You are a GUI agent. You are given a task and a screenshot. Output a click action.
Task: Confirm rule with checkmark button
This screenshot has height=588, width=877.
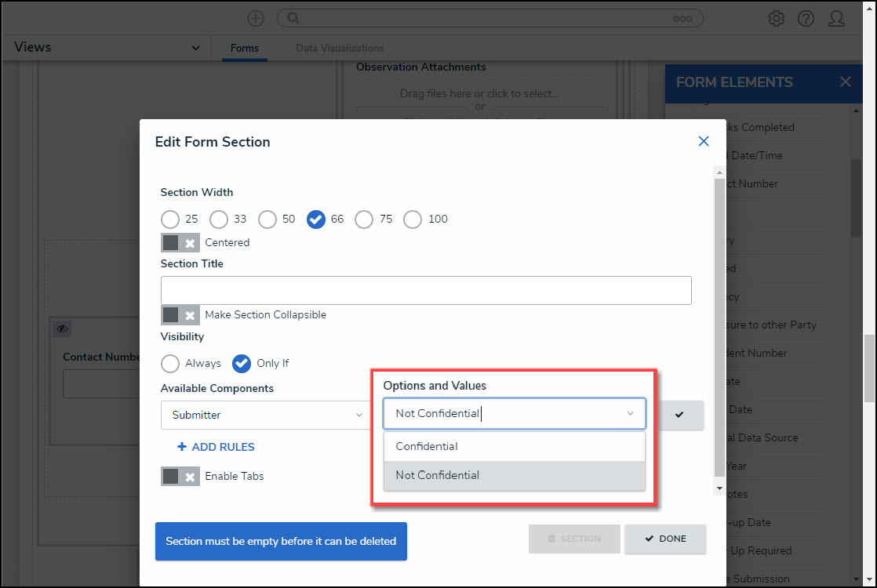(679, 415)
